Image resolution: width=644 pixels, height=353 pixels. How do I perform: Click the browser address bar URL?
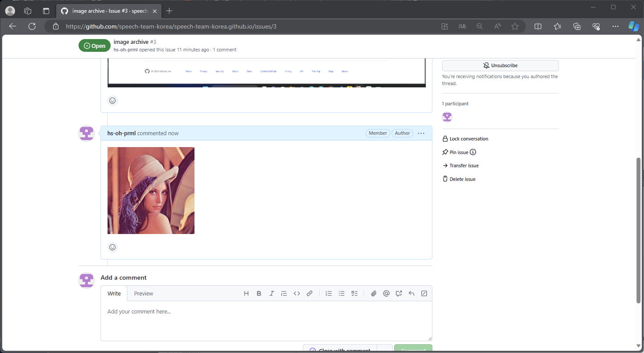[171, 26]
